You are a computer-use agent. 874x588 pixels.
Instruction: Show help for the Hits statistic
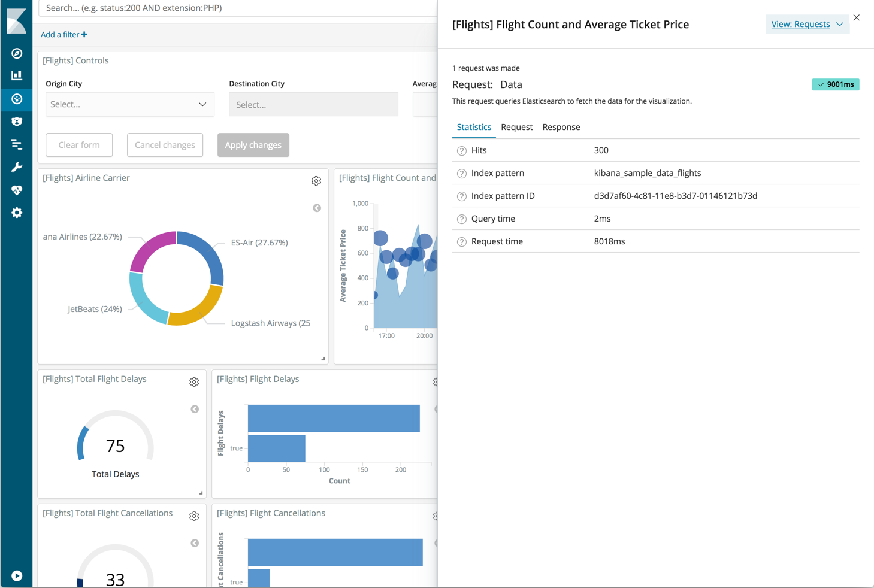[461, 151]
